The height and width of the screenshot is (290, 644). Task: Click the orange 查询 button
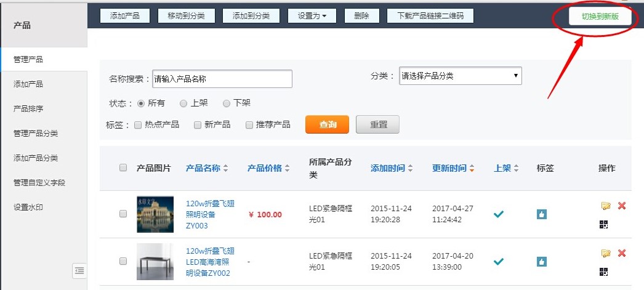pyautogui.click(x=327, y=124)
